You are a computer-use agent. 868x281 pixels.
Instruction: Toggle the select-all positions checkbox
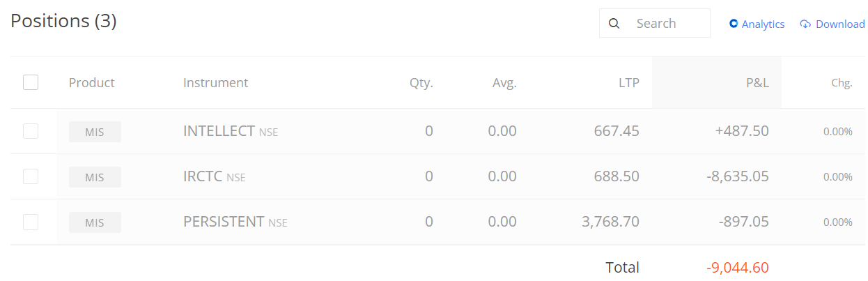click(x=31, y=82)
